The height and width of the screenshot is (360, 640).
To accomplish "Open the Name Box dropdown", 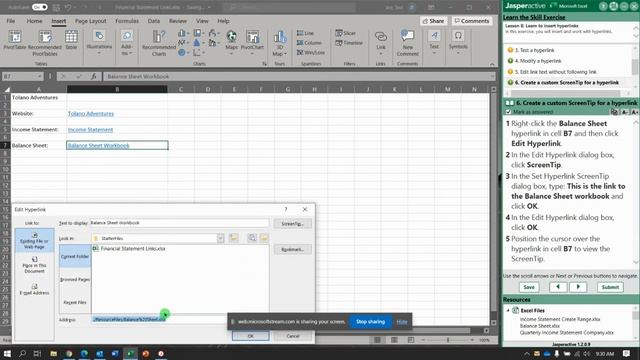I will click(x=40, y=76).
